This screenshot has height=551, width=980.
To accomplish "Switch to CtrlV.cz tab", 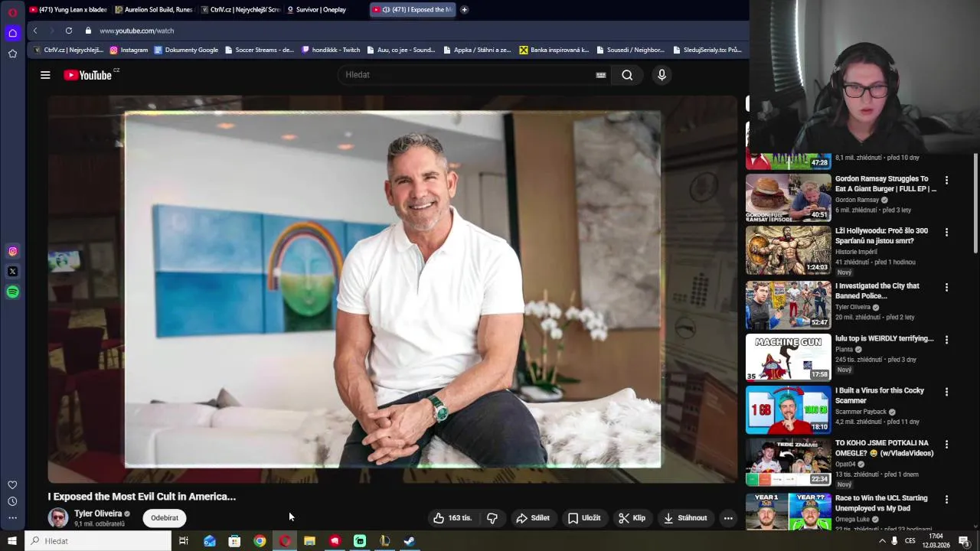I will (240, 10).
